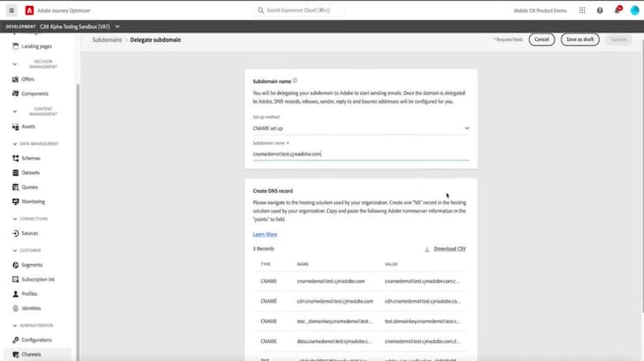Viewport: 644px width, 361px height.
Task: Collapse the Decision Management section
Action: click(x=15, y=64)
